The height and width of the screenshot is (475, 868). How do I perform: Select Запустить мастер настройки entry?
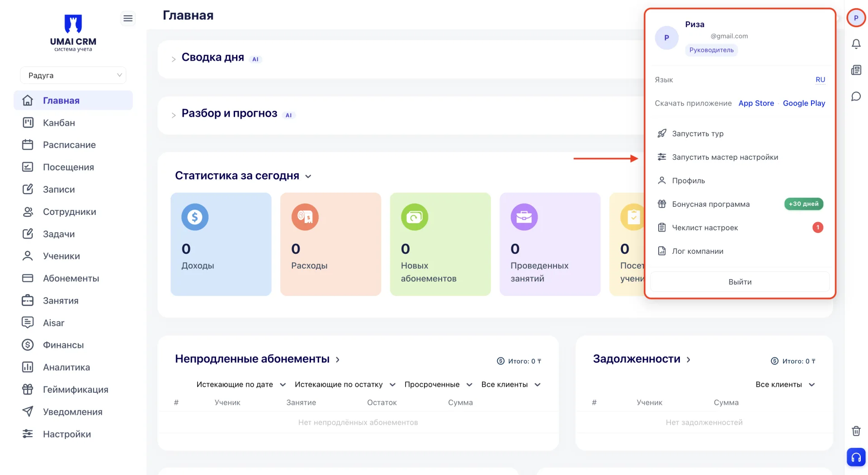[x=740, y=157]
